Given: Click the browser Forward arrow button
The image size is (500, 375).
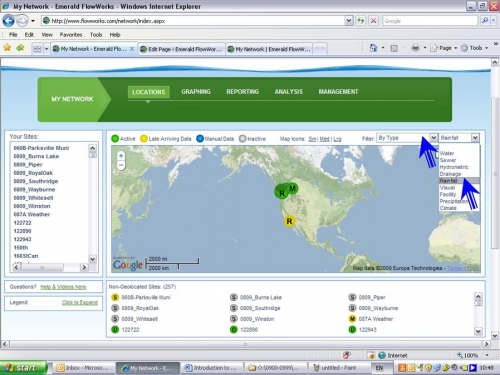Looking at the screenshot, I should click(22, 21).
